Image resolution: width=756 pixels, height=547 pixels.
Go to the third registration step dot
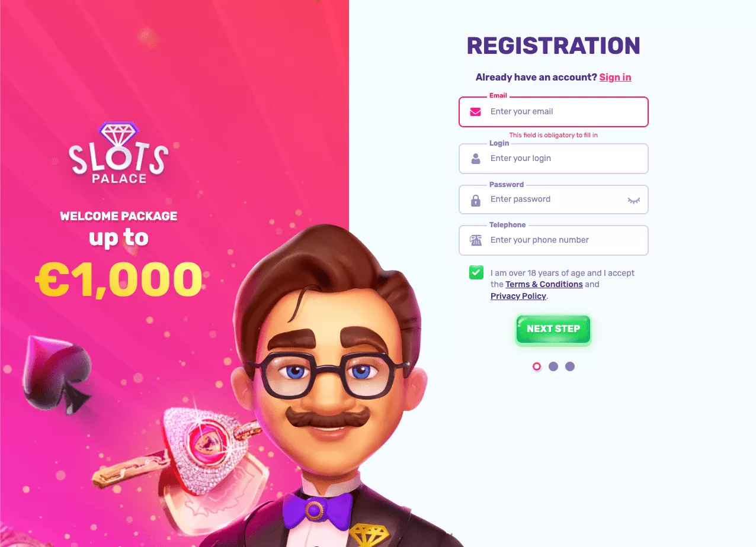click(x=570, y=366)
